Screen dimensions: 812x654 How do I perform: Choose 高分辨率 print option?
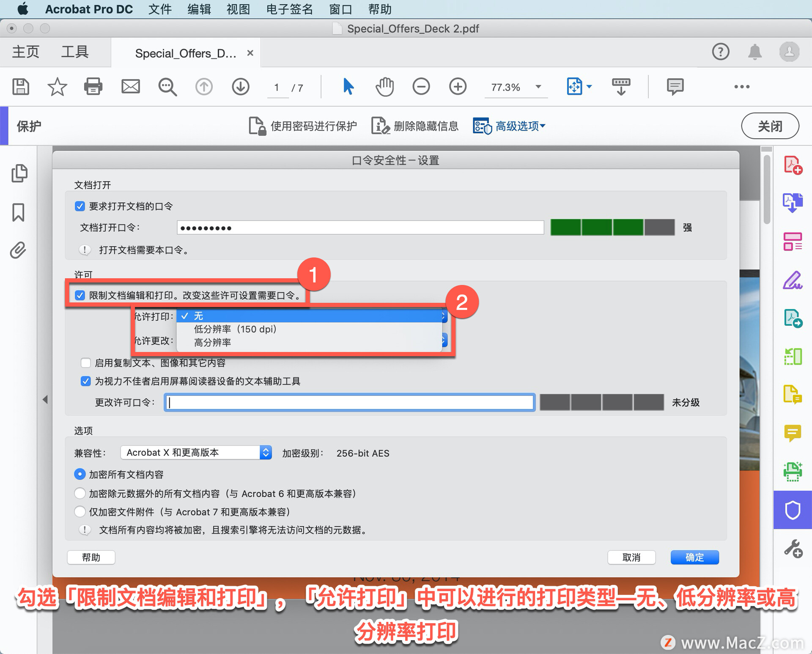coord(310,342)
